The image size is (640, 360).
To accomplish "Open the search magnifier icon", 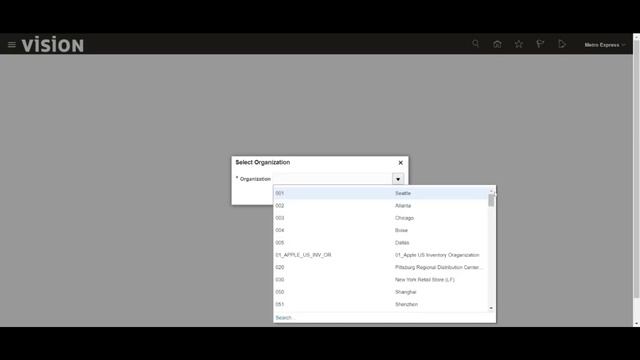I will [x=476, y=44].
